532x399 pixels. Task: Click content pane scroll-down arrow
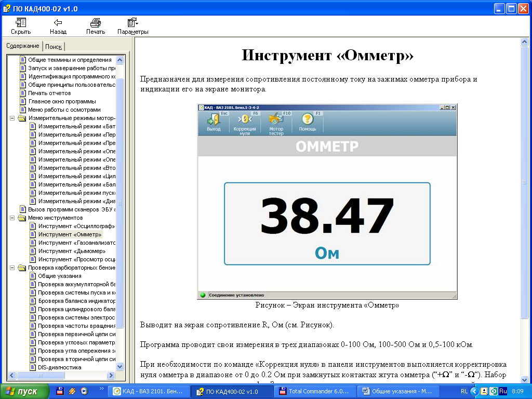(524, 380)
